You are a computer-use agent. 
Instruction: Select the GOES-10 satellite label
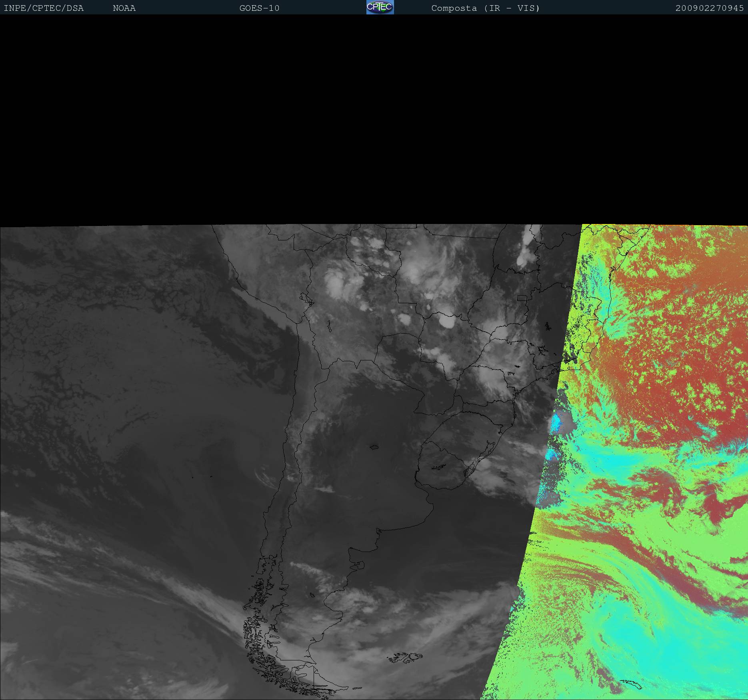(x=259, y=8)
